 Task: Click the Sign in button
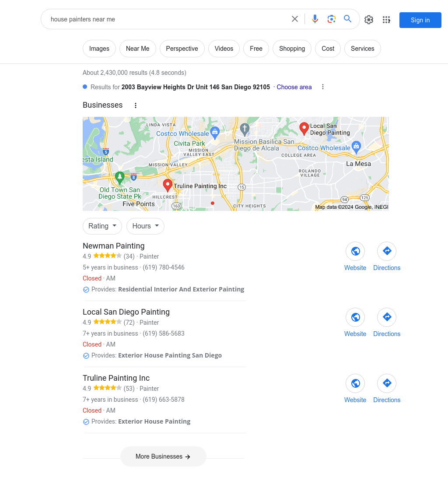[x=420, y=20]
